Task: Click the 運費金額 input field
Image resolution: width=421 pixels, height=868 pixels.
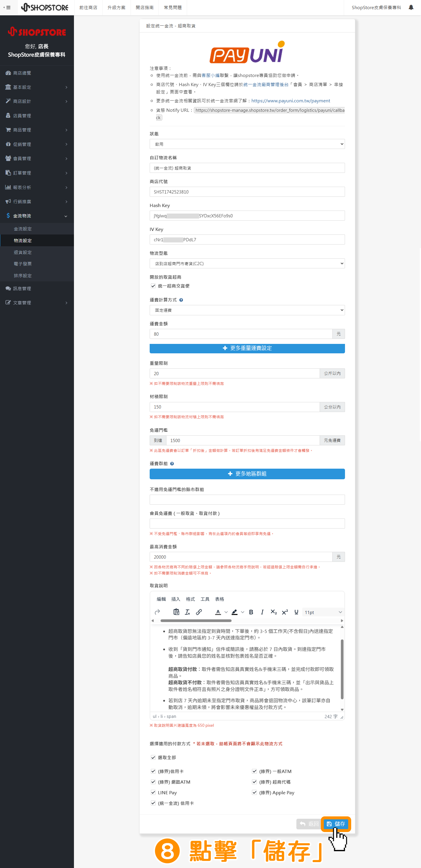Action: [241, 334]
